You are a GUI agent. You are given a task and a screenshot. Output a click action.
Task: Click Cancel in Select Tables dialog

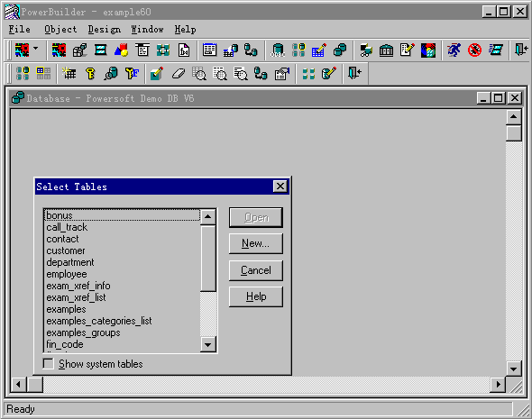(x=256, y=270)
